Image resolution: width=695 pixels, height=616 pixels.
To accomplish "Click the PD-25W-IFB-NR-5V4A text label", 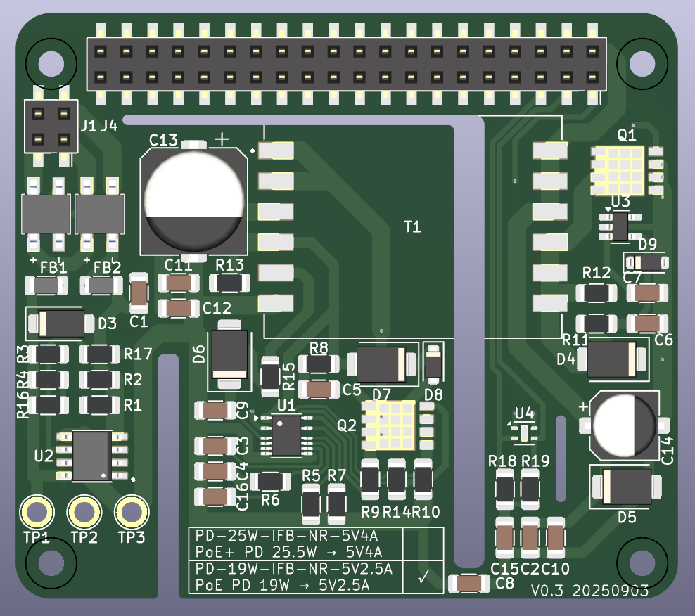I will click(287, 536).
